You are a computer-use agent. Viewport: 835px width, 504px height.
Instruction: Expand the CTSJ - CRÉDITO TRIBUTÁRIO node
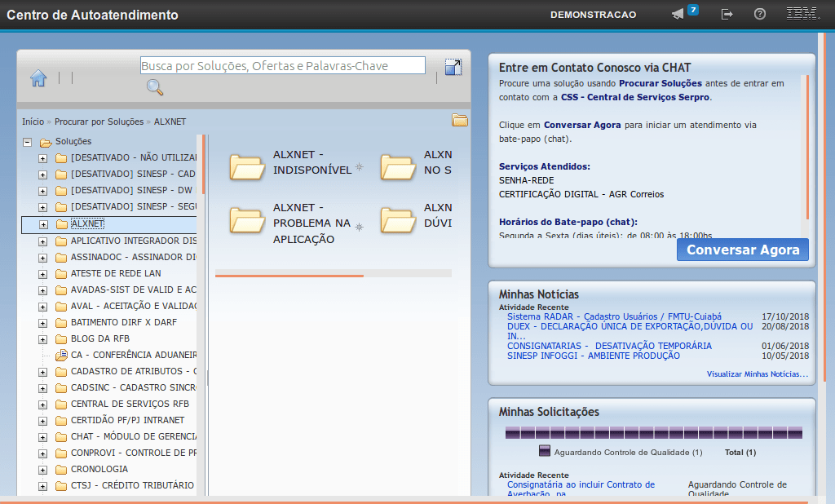click(x=42, y=486)
